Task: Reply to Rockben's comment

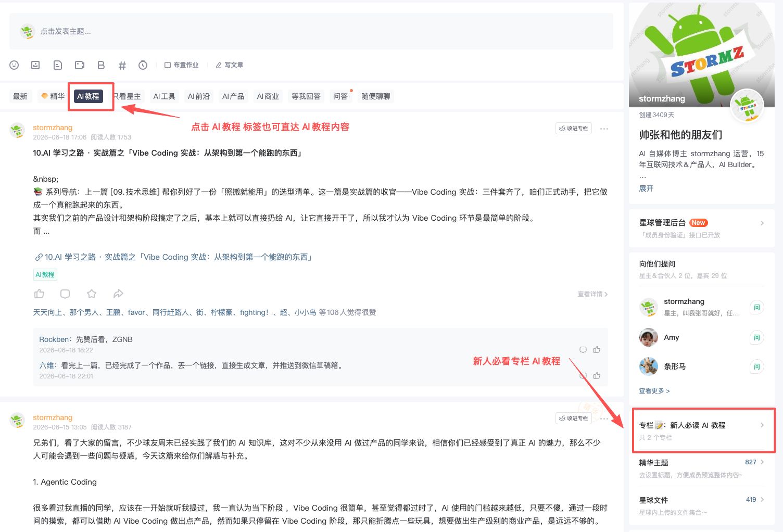Action: (x=583, y=350)
